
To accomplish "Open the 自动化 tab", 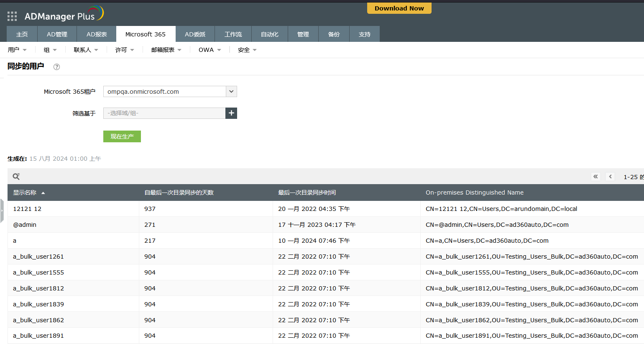I will click(269, 34).
